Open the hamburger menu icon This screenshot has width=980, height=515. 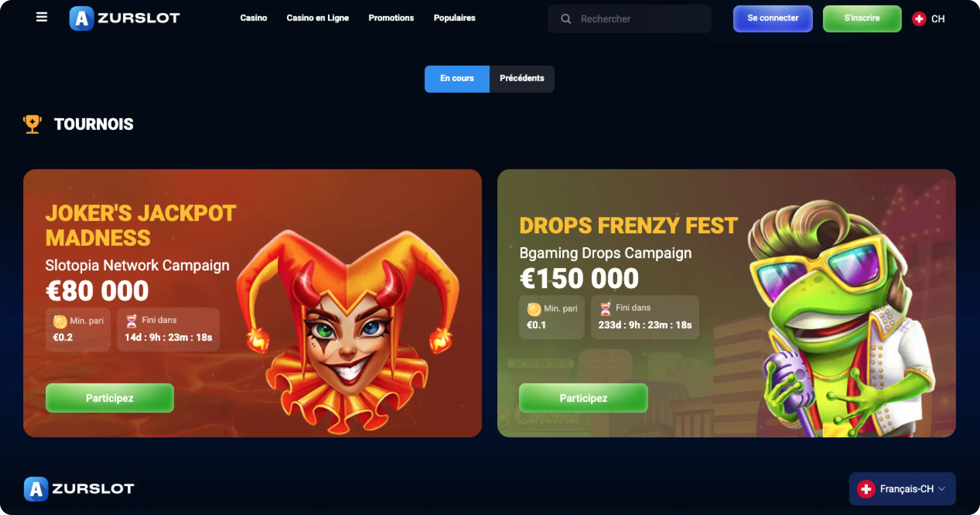pos(41,17)
